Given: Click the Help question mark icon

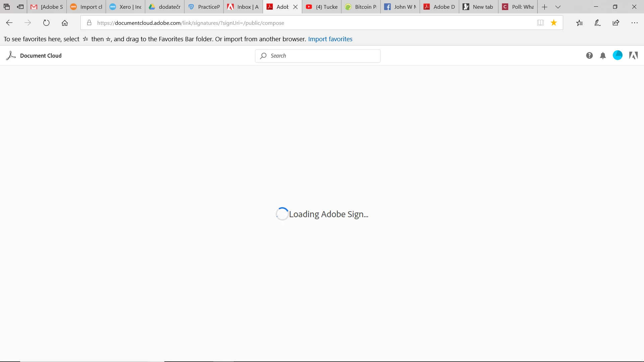Looking at the screenshot, I should pyautogui.click(x=589, y=56).
